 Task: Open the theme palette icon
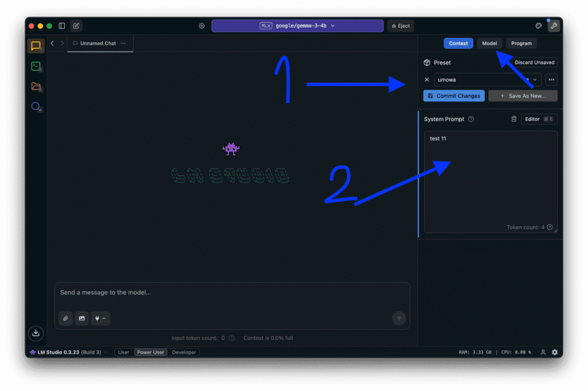(539, 26)
